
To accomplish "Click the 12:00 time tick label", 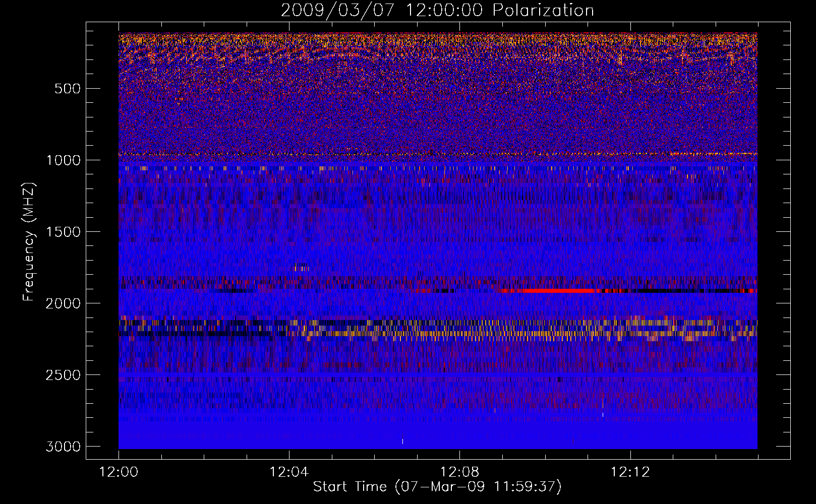I will [119, 472].
